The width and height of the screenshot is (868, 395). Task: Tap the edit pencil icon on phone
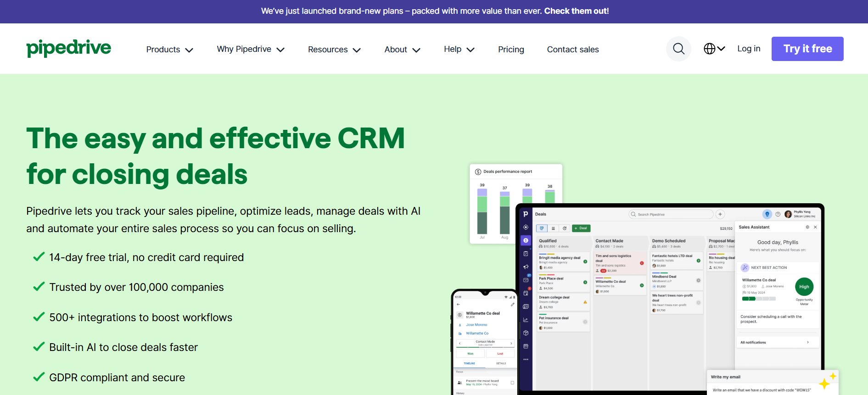pyautogui.click(x=512, y=304)
